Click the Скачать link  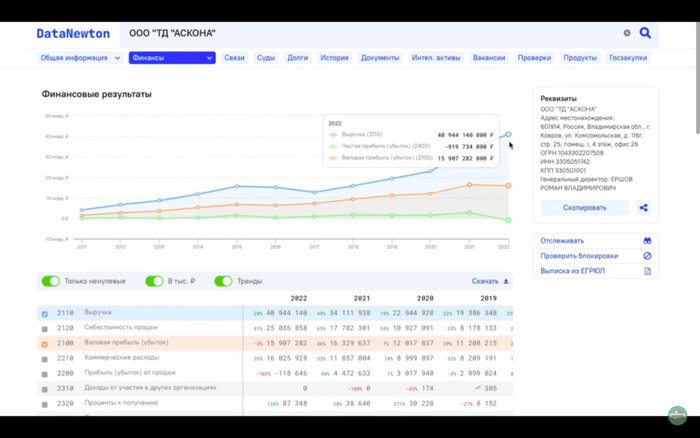484,282
